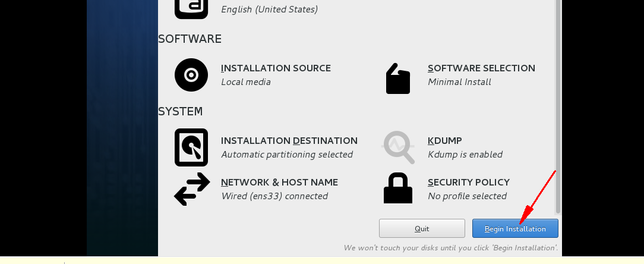Click the Network arrows icon
Viewport: 644px width, 264px height.
pyautogui.click(x=192, y=188)
